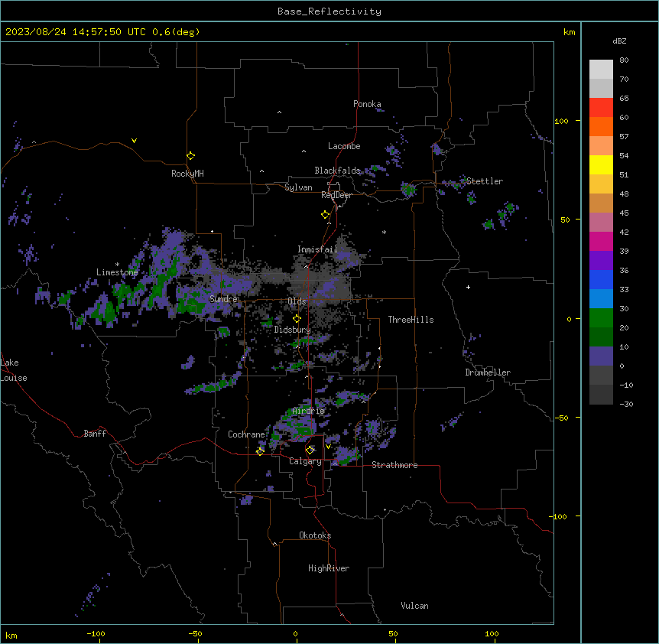This screenshot has width=659, height=644.
Task: Select the dark green 10–20 dBZ swatch
Action: 601,337
